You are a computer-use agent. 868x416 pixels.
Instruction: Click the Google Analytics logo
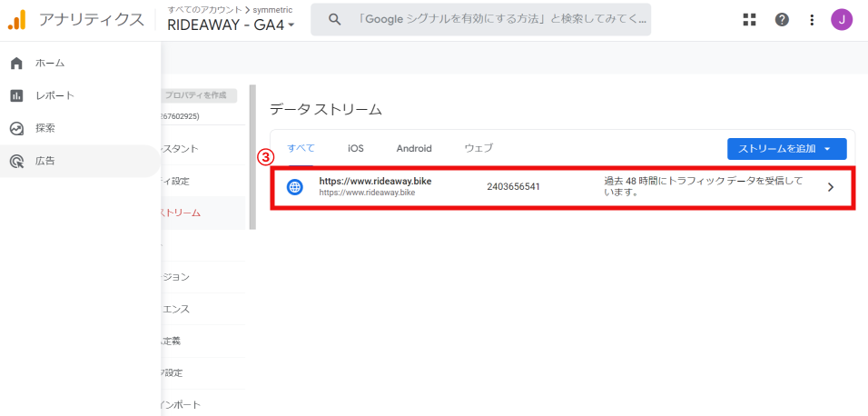point(16,20)
